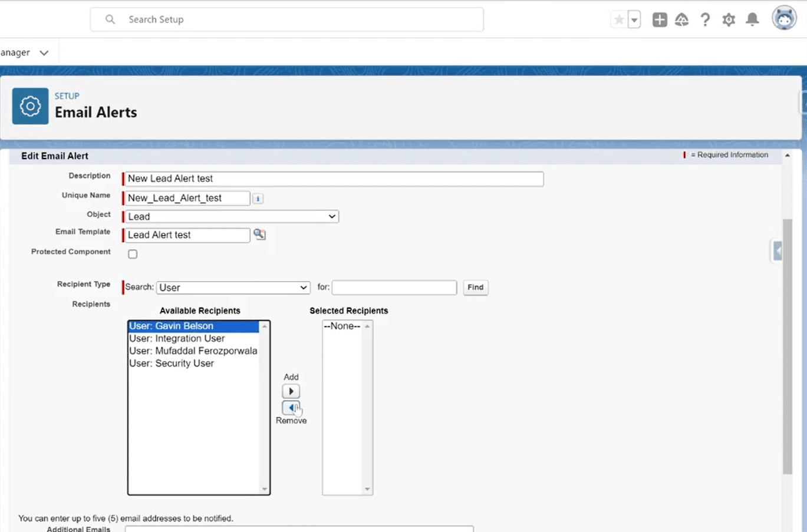
Task: Open the Salesforce Help question mark icon
Action: point(705,19)
